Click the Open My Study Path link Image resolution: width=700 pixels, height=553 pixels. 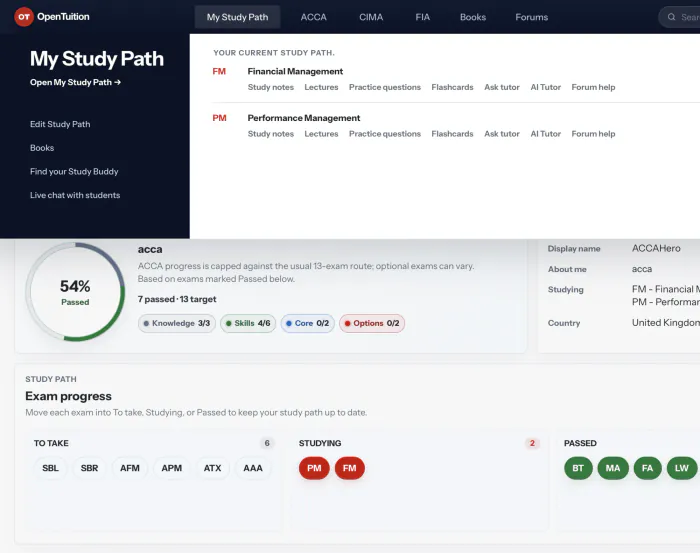pyautogui.click(x=75, y=82)
